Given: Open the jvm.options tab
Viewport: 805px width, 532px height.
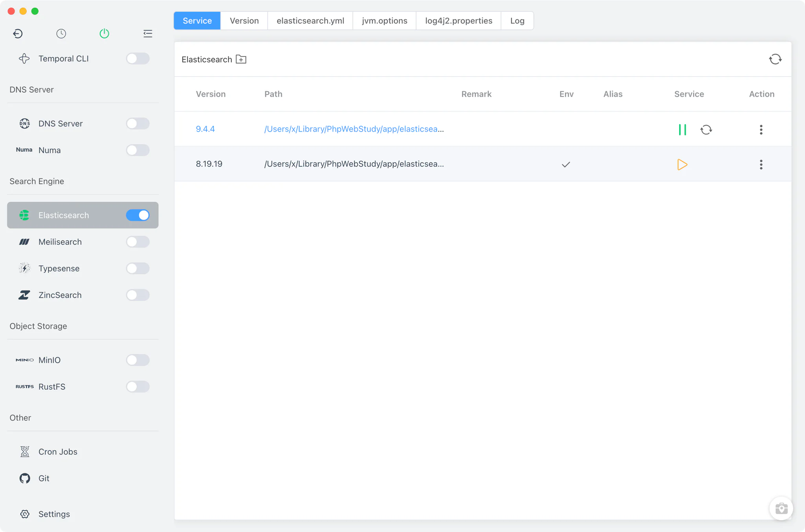Looking at the screenshot, I should (x=384, y=21).
